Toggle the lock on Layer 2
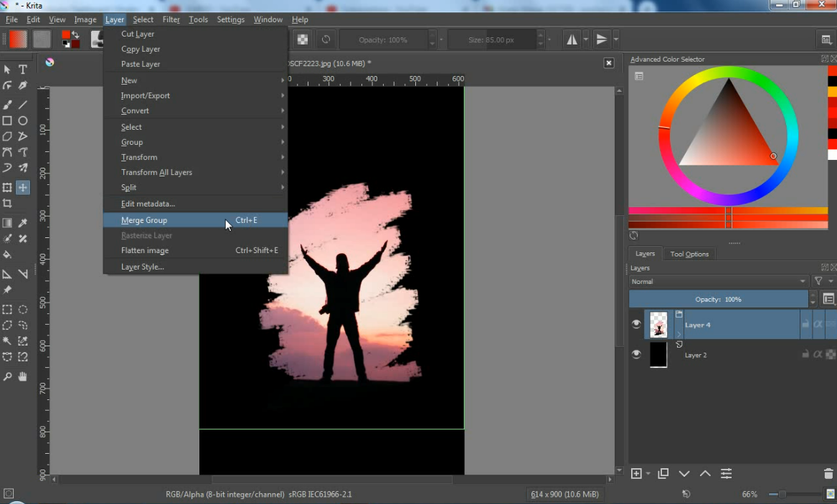Image resolution: width=837 pixels, height=504 pixels. tap(805, 354)
